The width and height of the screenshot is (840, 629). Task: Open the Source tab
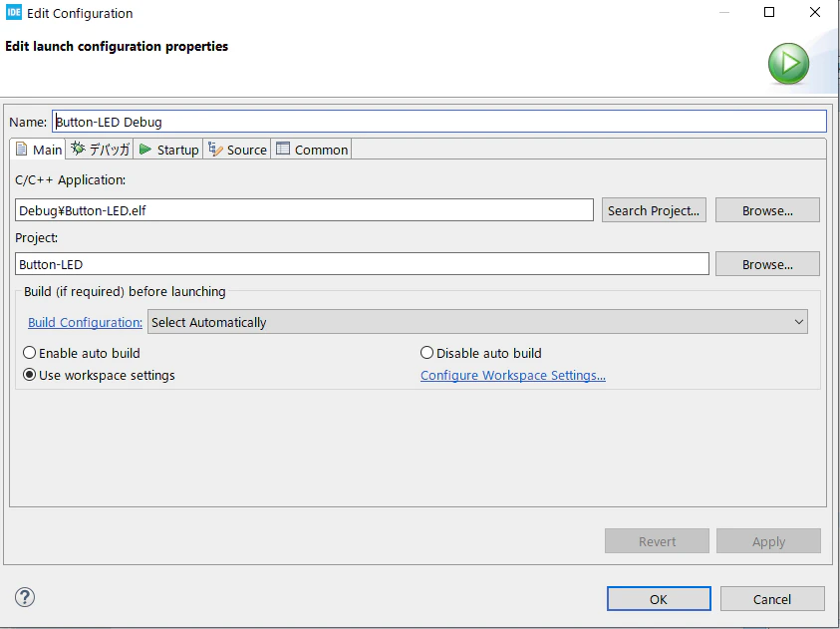[237, 150]
